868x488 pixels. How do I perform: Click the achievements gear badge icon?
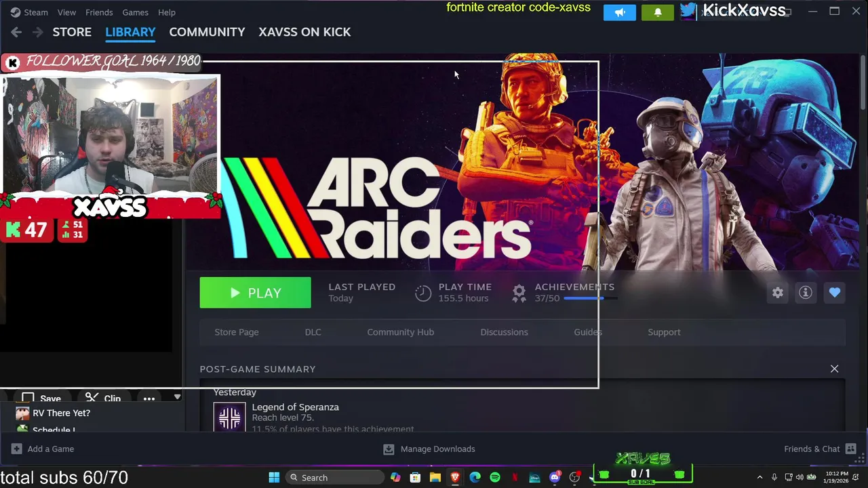tap(519, 293)
